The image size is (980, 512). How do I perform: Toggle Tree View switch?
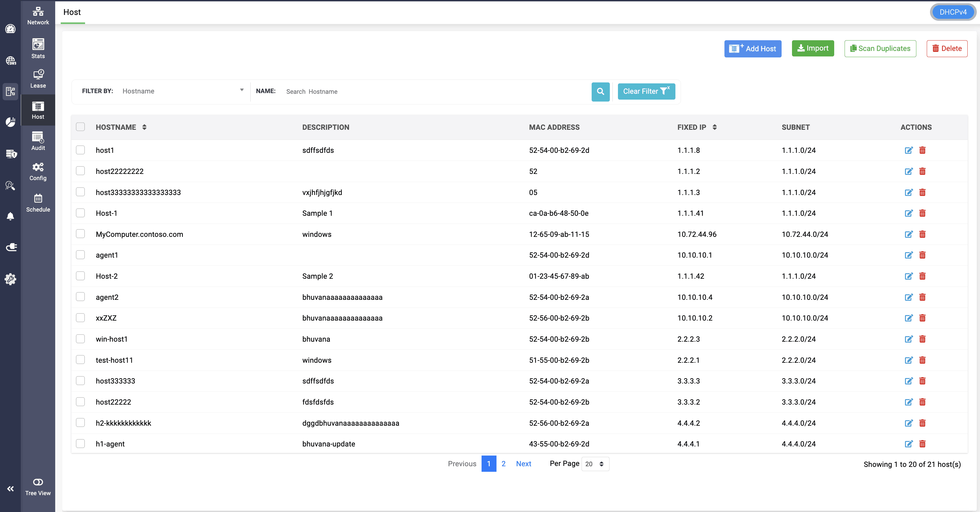pos(38,482)
